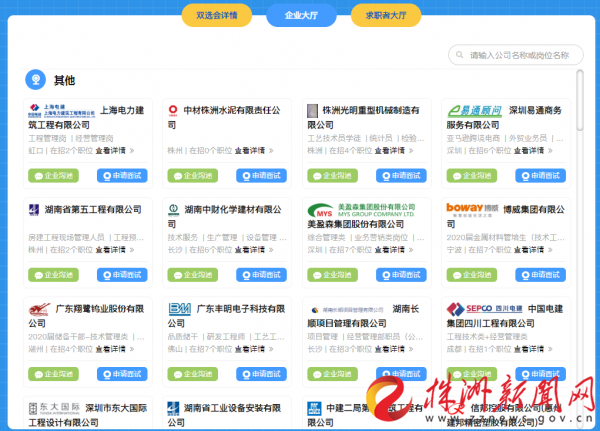The image size is (600, 431).
Task: Click the MYS 美盈森 group logo
Action: (x=362, y=210)
